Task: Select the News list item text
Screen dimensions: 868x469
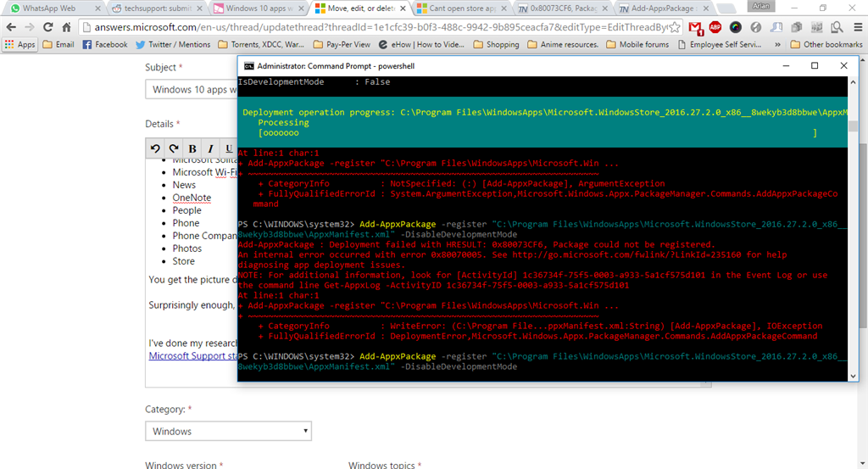Action: [184, 185]
